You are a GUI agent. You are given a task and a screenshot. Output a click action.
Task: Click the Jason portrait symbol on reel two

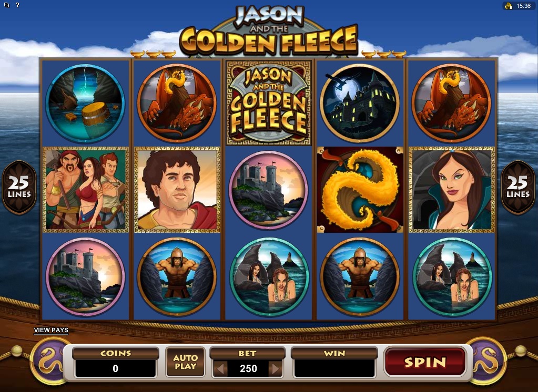[177, 190]
